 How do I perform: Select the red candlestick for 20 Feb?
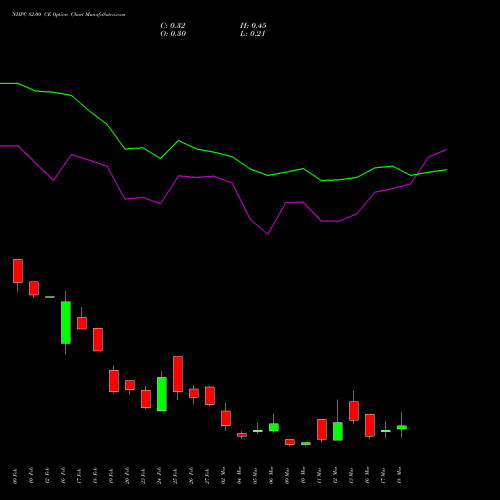tap(130, 385)
